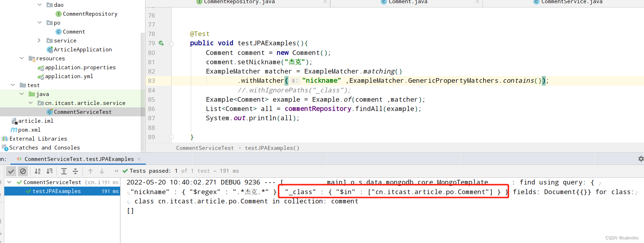Click "nickname" string literal on line 83
644x243 pixels.
(x=321, y=81)
